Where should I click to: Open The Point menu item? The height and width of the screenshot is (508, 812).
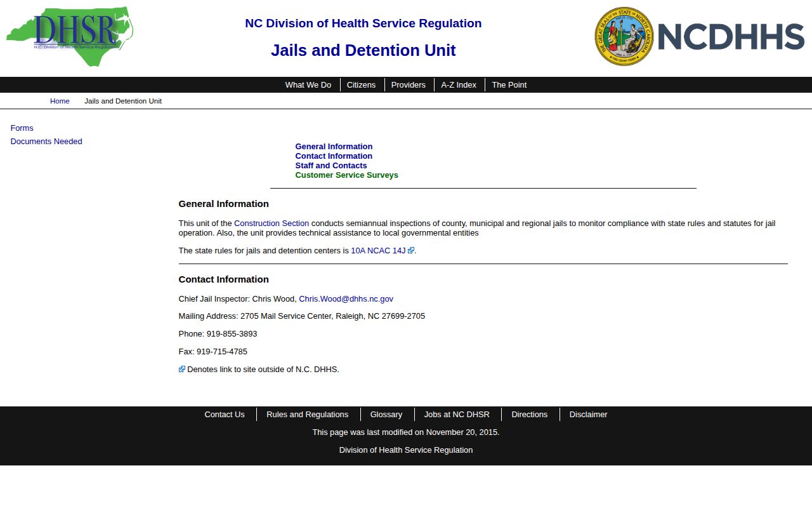509,85
